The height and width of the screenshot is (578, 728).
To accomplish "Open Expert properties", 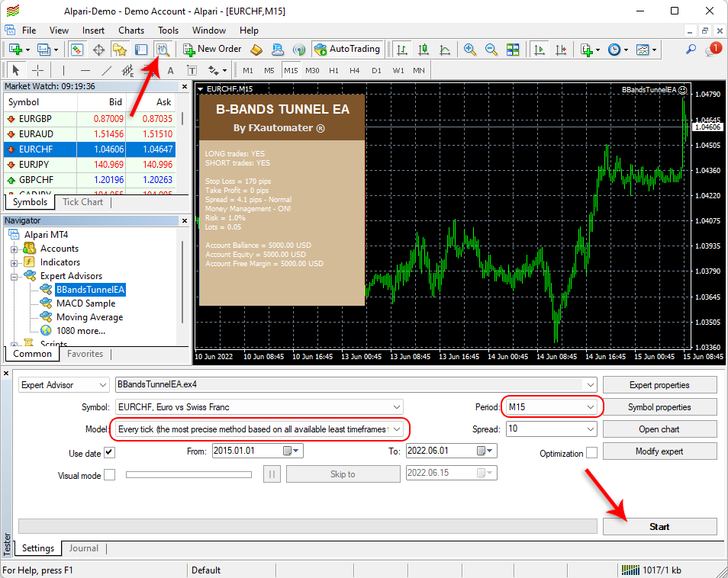I will click(x=659, y=384).
